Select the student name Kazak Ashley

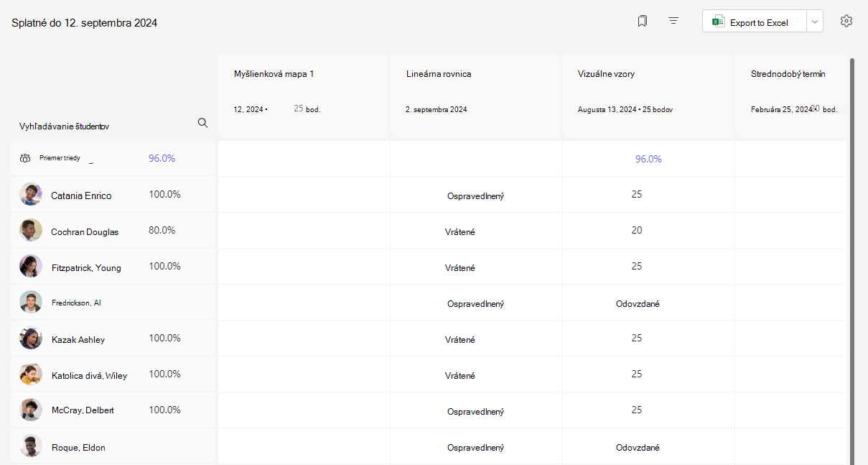click(78, 339)
